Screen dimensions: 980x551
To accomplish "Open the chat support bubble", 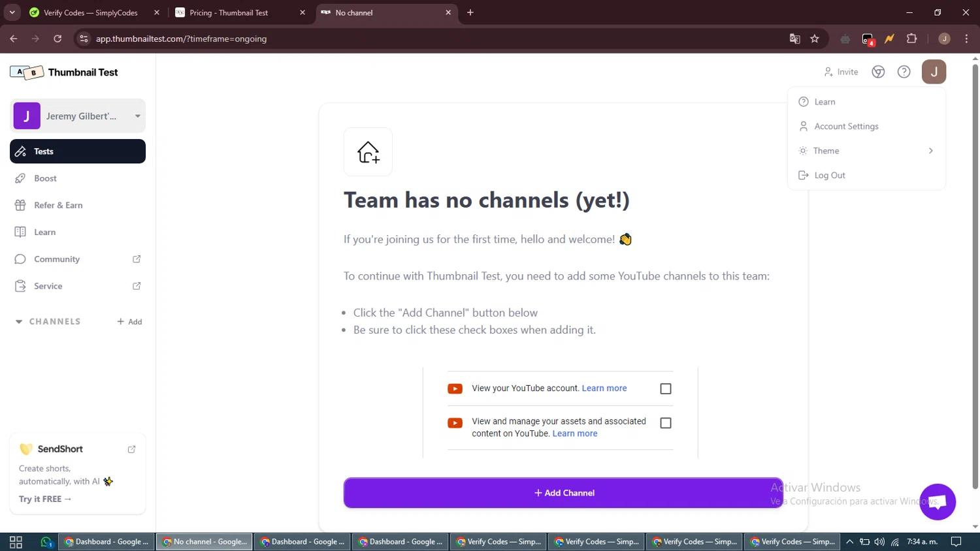I will (938, 501).
